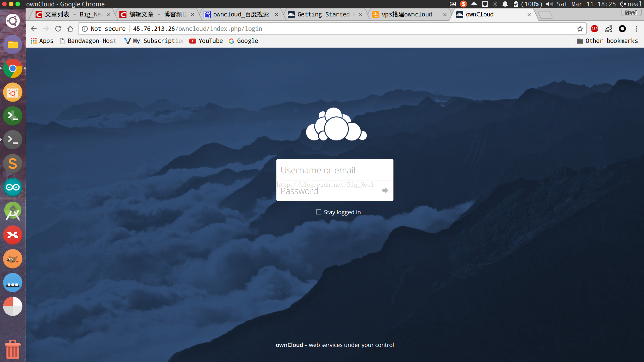Expand Other bookmarks folder

[x=607, y=41]
